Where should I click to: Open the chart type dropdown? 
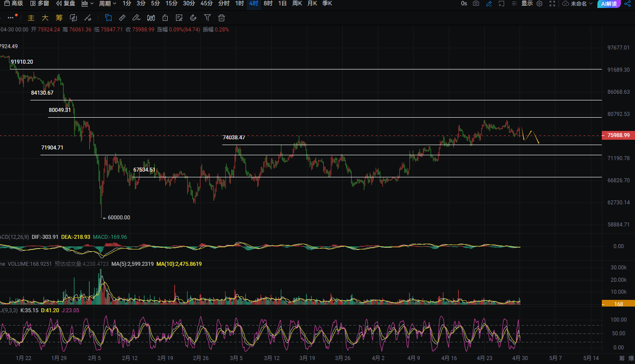tap(88, 4)
